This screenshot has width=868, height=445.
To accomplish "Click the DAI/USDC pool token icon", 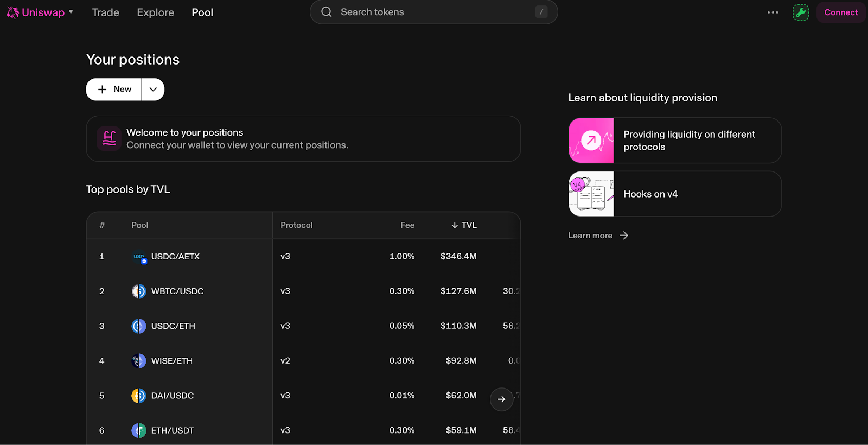I will pos(139,396).
